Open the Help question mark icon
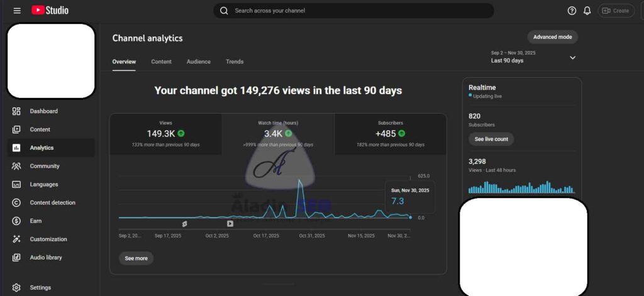The width and height of the screenshot is (644, 296). tap(572, 11)
